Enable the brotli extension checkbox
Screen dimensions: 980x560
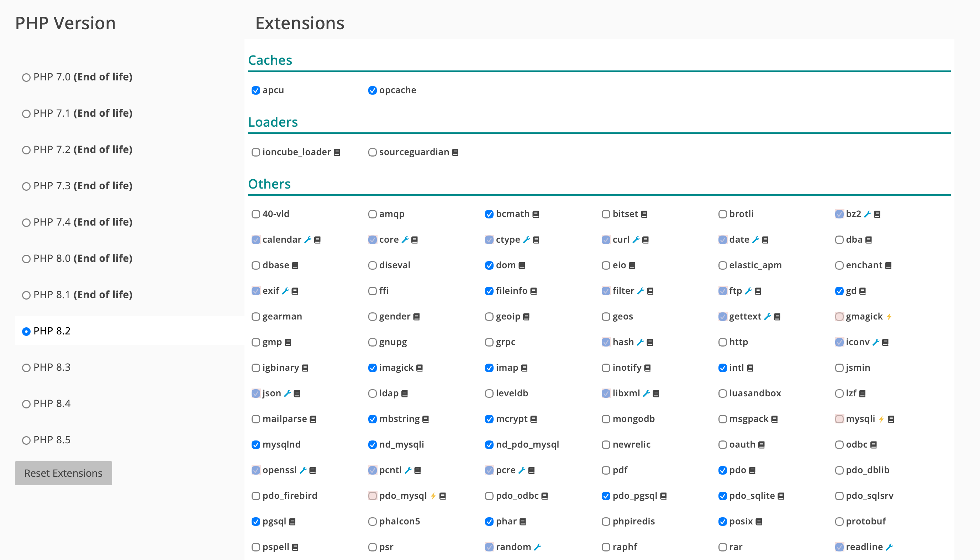(x=723, y=215)
